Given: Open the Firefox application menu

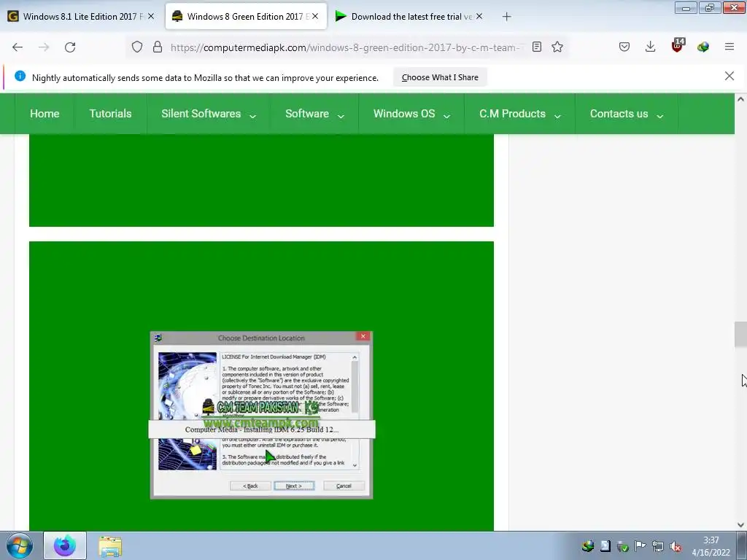Looking at the screenshot, I should pyautogui.click(x=729, y=47).
